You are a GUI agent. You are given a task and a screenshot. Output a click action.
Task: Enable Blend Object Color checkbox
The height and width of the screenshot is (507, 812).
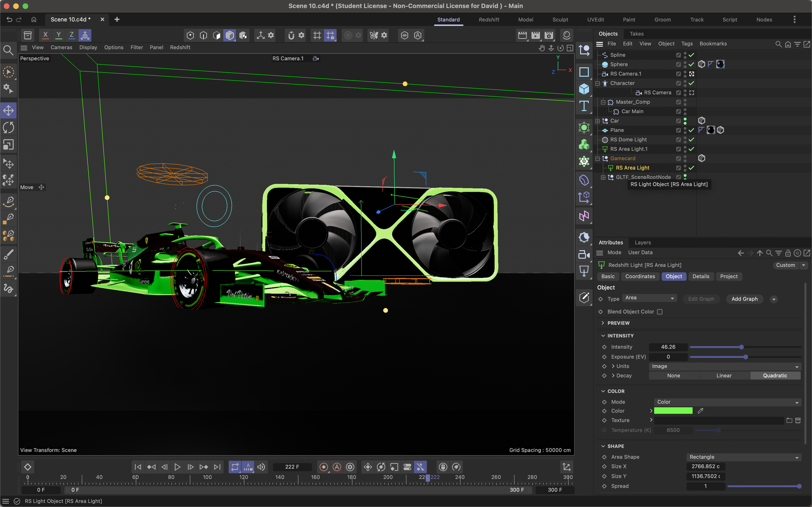[x=660, y=312]
